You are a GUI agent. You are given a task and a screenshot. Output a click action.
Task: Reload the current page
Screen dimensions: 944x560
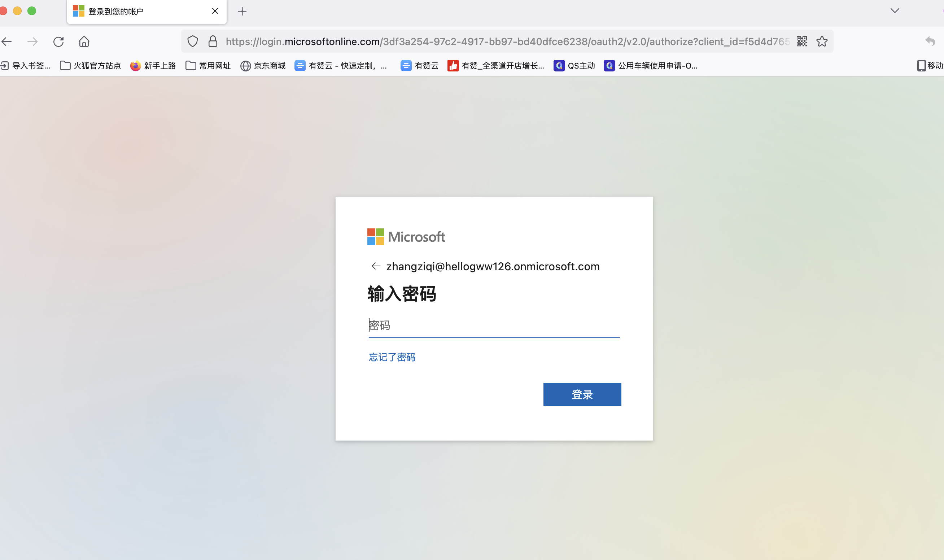point(58,41)
